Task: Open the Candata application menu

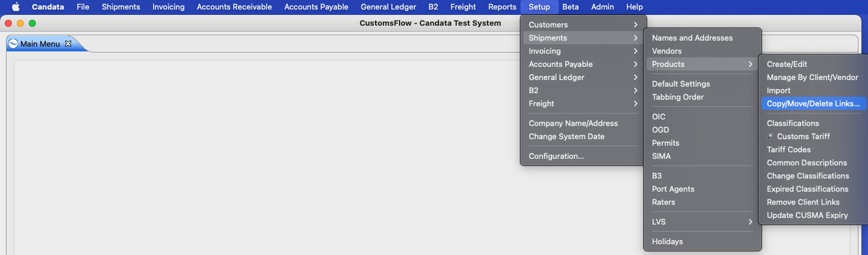Action: [x=48, y=7]
